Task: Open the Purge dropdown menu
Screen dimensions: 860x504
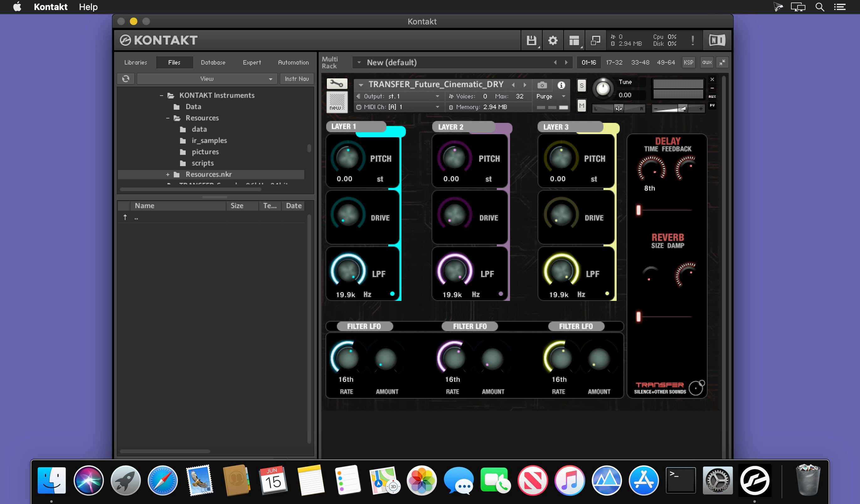Action: [550, 97]
